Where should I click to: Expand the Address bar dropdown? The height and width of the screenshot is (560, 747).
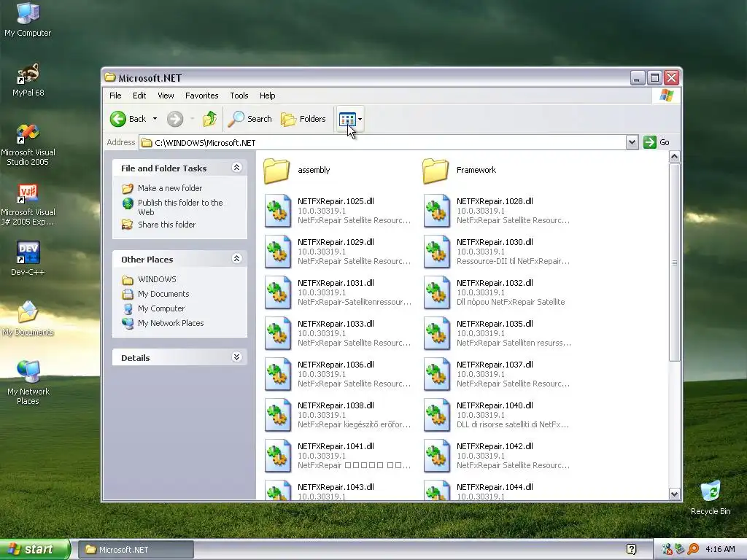[632, 142]
